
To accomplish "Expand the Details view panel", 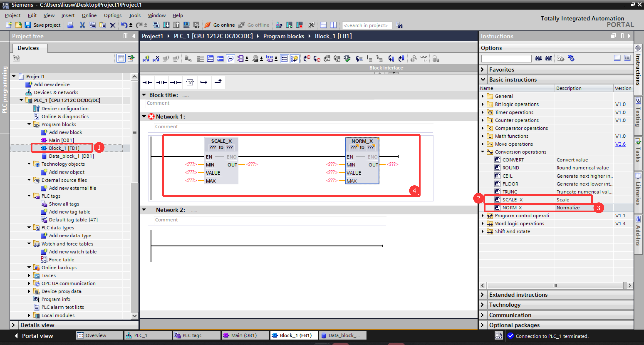I will point(13,325).
